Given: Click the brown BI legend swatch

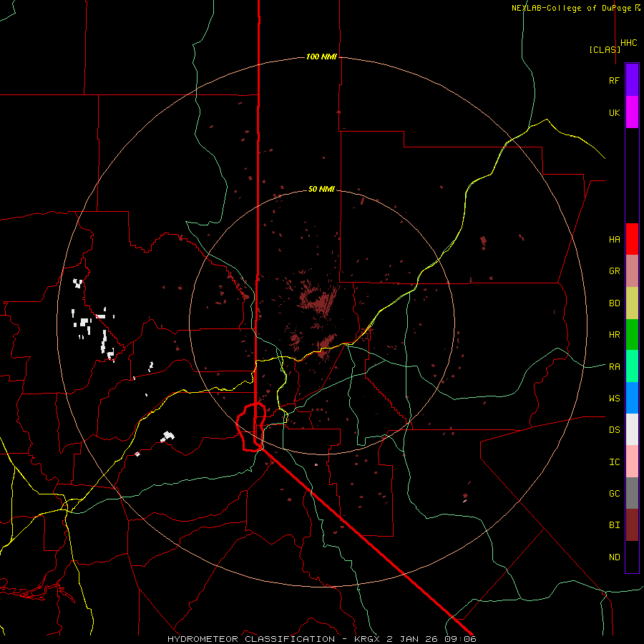Looking at the screenshot, I should click(632, 525).
